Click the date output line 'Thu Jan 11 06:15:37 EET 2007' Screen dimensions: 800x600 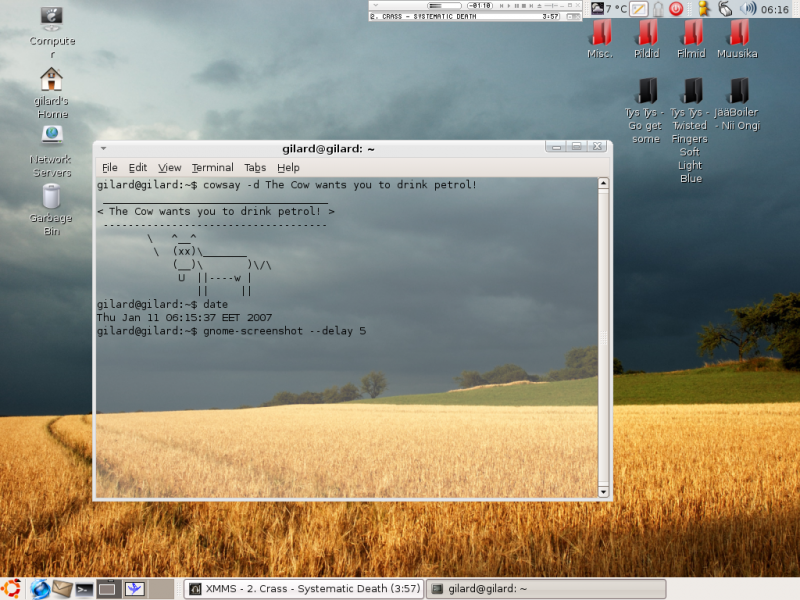pos(184,317)
